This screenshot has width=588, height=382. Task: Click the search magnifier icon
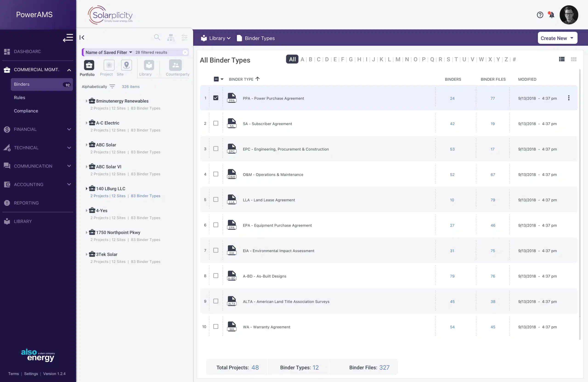[x=157, y=37]
